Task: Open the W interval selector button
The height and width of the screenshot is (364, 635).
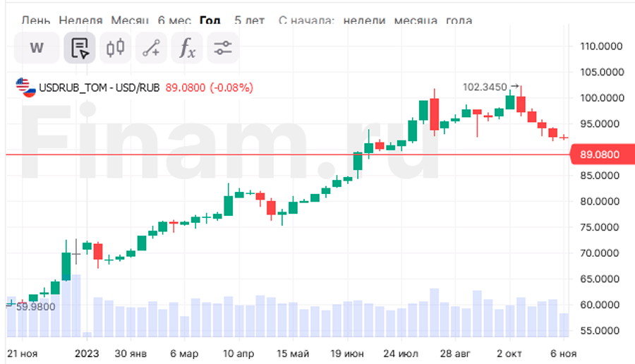Action: pos(37,48)
